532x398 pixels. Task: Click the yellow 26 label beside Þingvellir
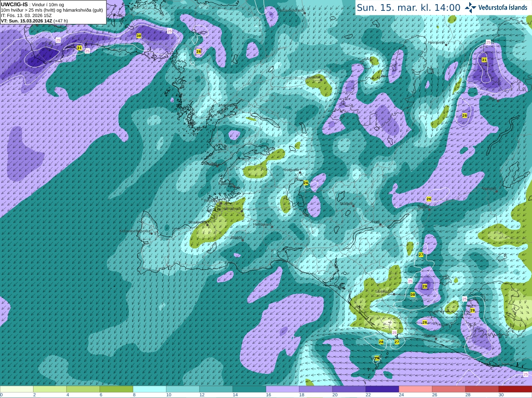306,183
